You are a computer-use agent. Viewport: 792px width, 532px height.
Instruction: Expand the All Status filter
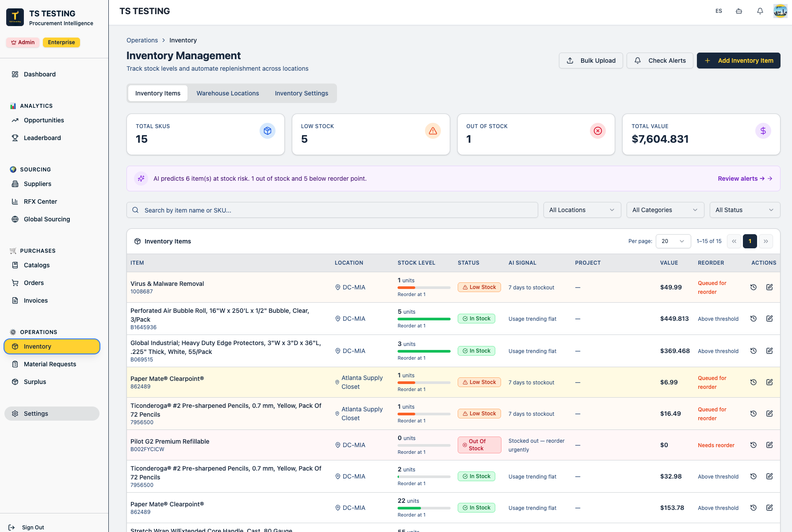[x=745, y=210]
